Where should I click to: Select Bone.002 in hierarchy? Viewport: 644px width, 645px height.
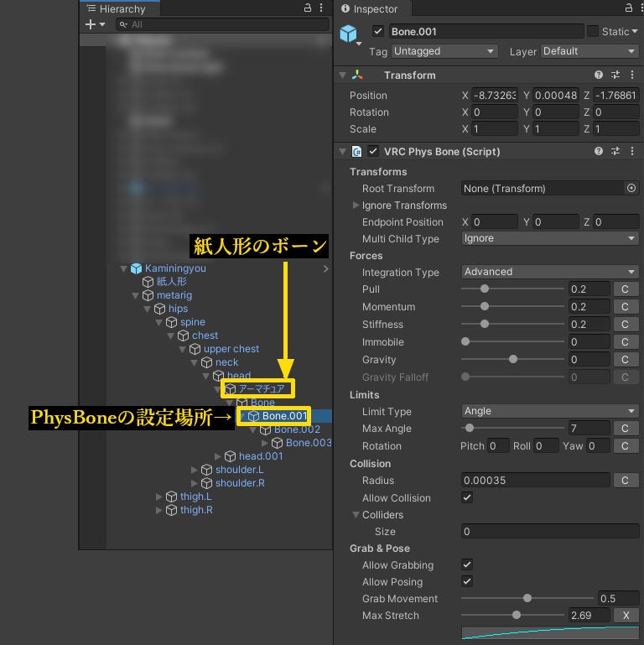[298, 429]
